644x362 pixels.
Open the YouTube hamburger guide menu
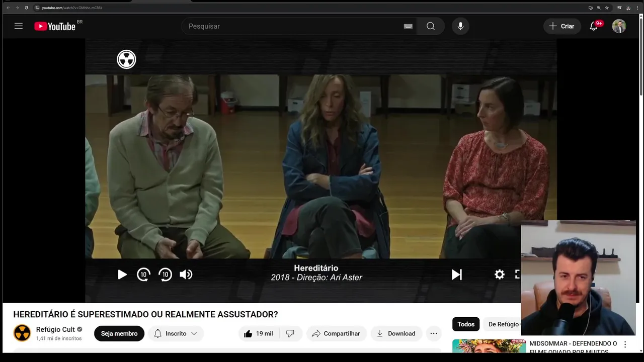click(19, 26)
